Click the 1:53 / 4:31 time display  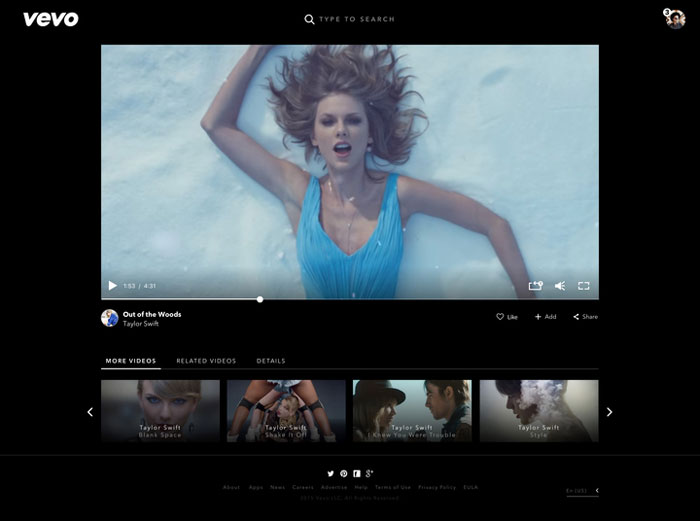pyautogui.click(x=139, y=286)
